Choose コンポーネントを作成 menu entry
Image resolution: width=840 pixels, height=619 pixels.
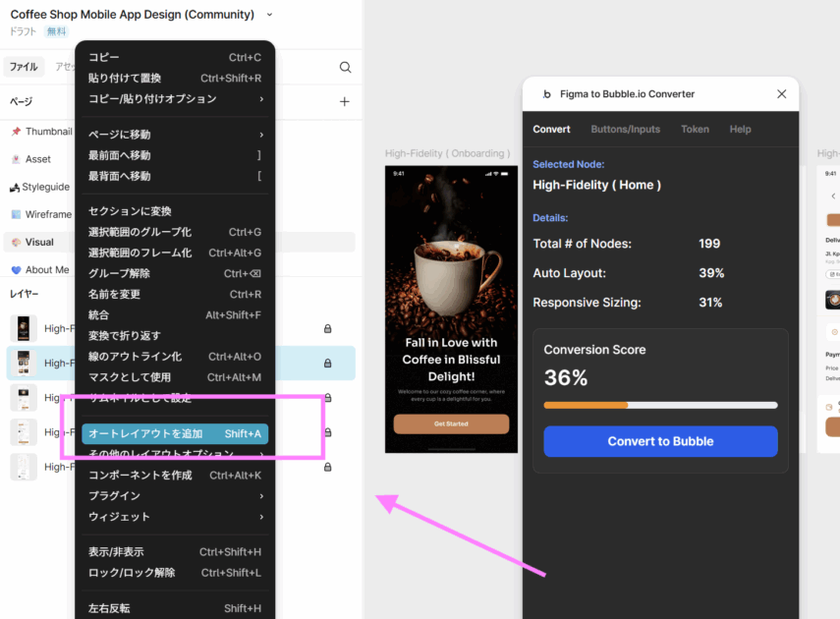(175, 476)
